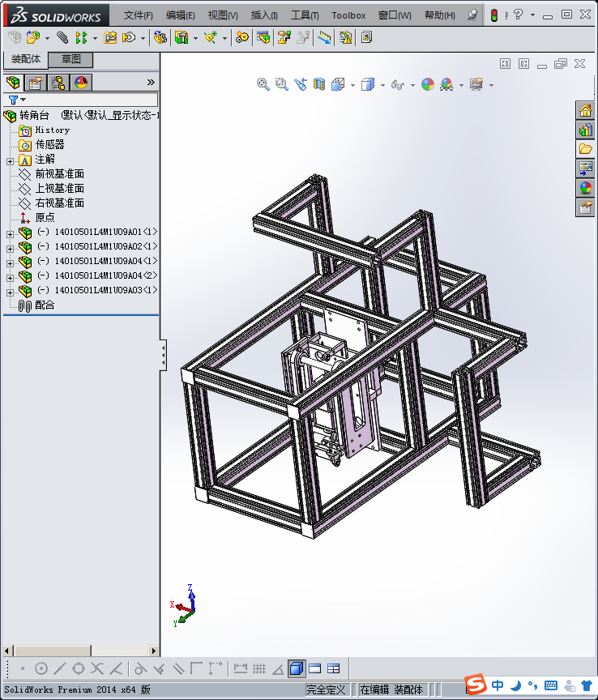Switch to the DisplayManager tab
Screen dimensions: 598x700
pos(81,83)
